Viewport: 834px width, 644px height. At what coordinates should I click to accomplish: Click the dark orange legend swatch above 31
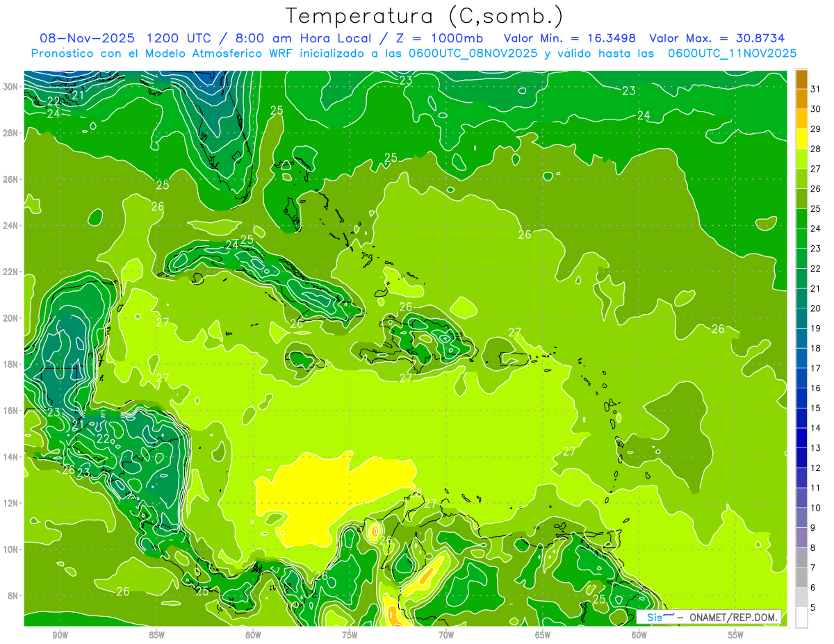[x=801, y=79]
